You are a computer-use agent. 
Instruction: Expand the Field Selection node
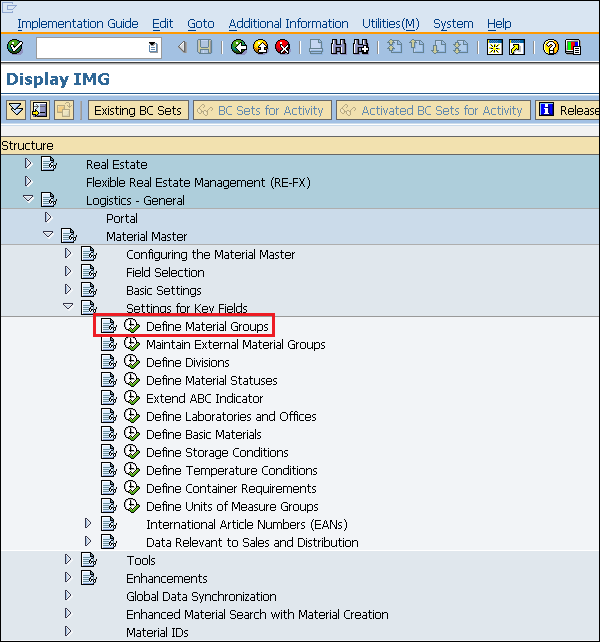click(68, 272)
